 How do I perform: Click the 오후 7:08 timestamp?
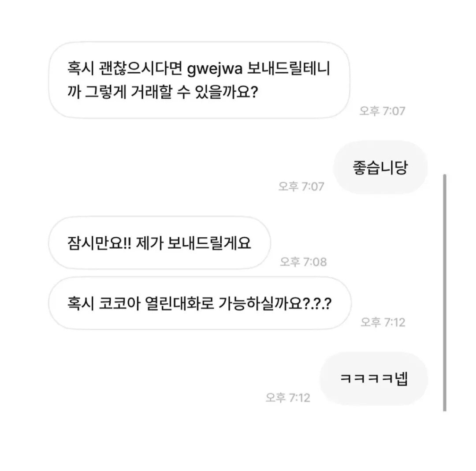[x=303, y=262]
